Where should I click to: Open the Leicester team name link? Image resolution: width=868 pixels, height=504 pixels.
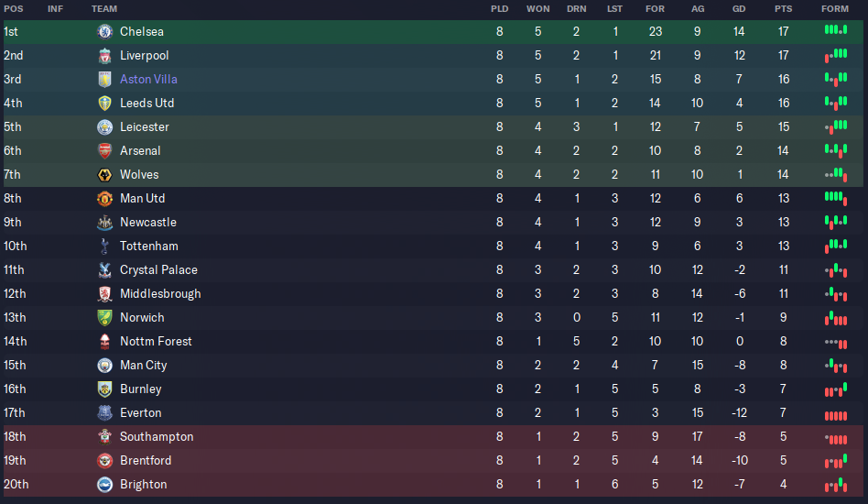[x=145, y=126]
